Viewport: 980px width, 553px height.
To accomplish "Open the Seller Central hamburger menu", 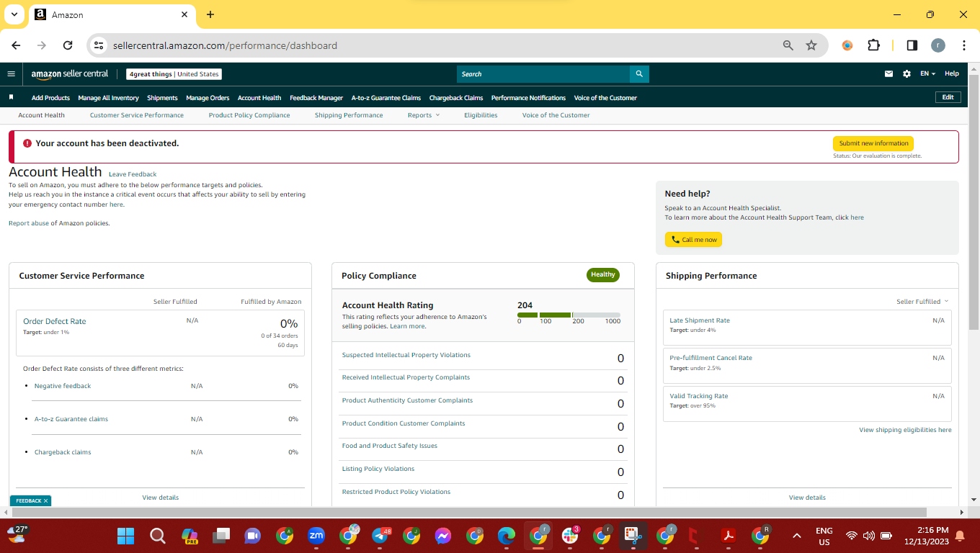I will point(11,73).
